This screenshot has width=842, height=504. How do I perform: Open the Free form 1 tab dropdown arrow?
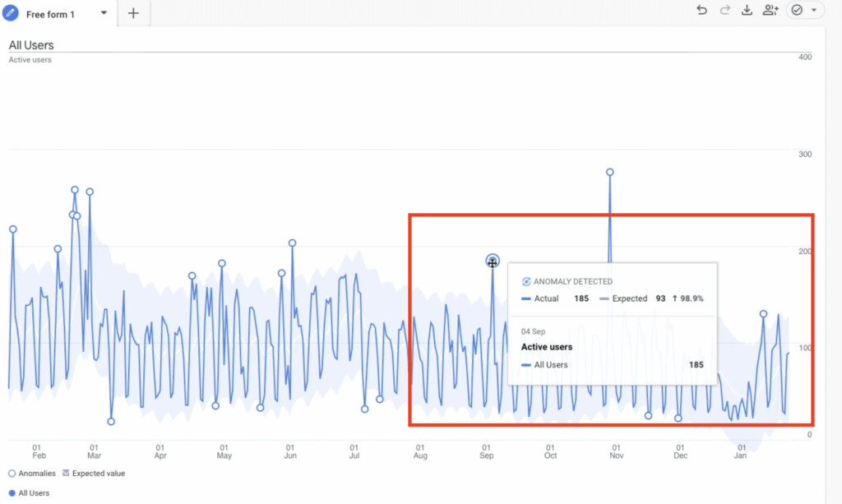104,13
